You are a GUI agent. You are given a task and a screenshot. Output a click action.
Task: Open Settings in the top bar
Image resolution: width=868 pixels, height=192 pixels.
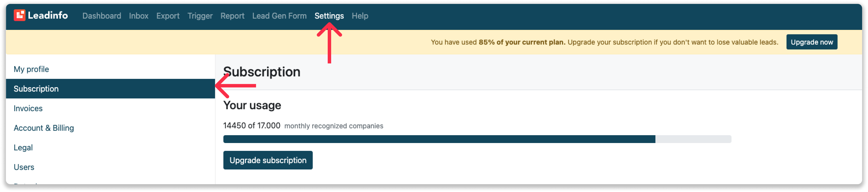click(329, 16)
